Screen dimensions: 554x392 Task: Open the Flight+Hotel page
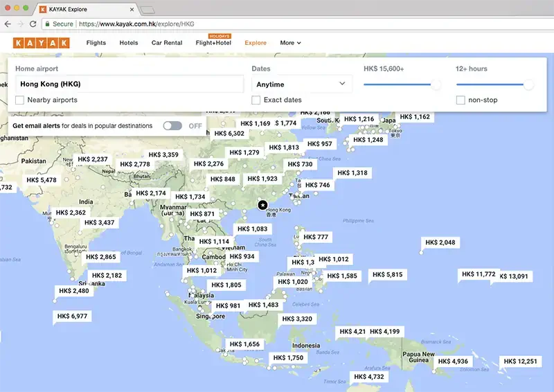(213, 43)
